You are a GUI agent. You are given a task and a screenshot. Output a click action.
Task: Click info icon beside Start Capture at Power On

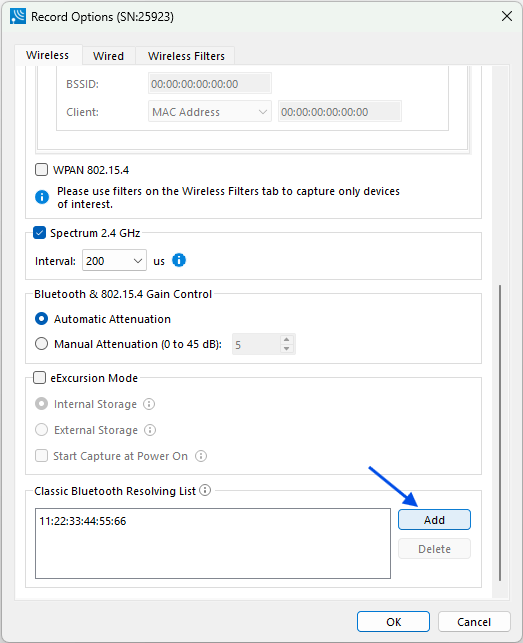pos(201,456)
